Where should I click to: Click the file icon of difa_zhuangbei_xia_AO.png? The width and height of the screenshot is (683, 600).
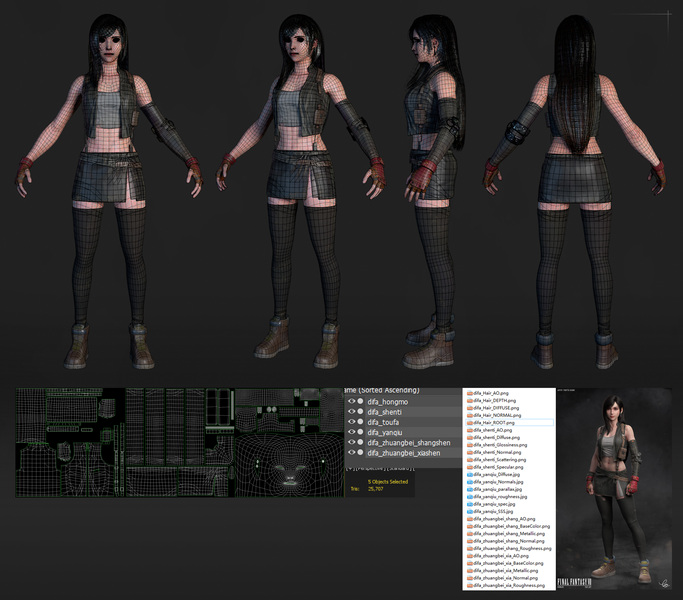pyautogui.click(x=470, y=556)
